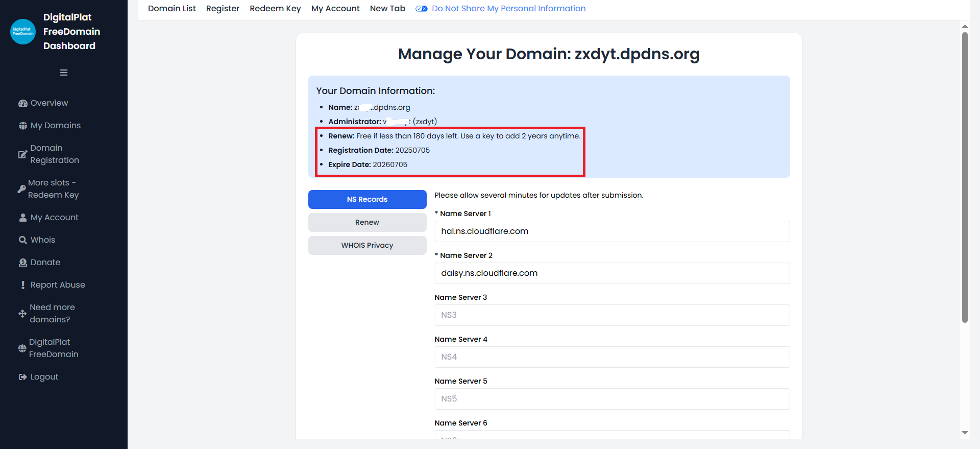
Task: Click the Domain Registration edit icon
Action: point(22,154)
